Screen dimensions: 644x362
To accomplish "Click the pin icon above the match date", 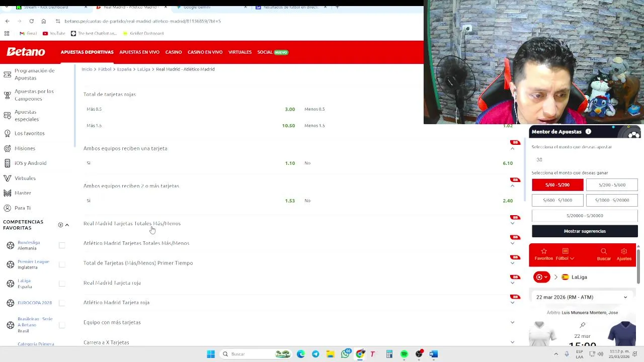I will [x=583, y=325].
